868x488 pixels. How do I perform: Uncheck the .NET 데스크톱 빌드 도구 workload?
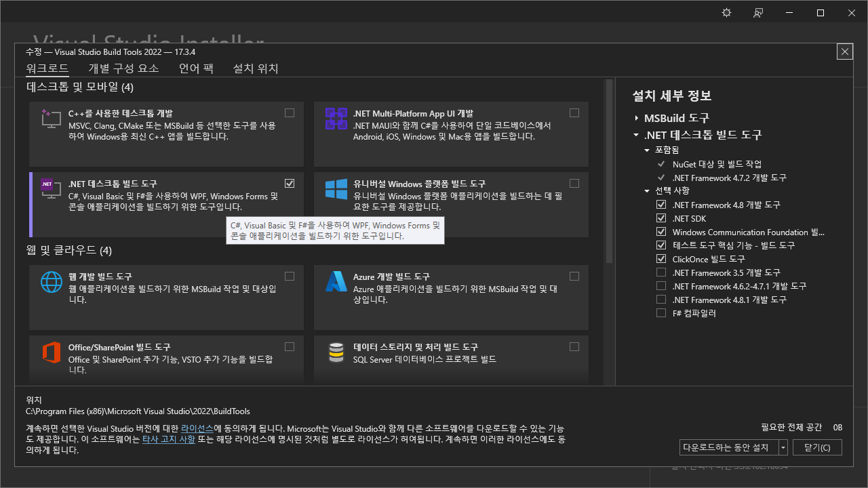pos(290,184)
